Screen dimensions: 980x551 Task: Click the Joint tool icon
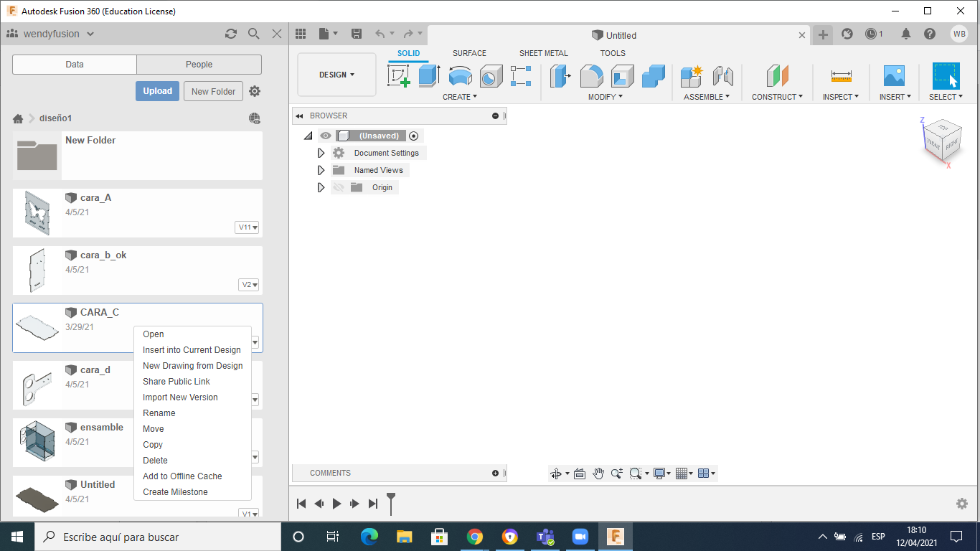coord(722,76)
